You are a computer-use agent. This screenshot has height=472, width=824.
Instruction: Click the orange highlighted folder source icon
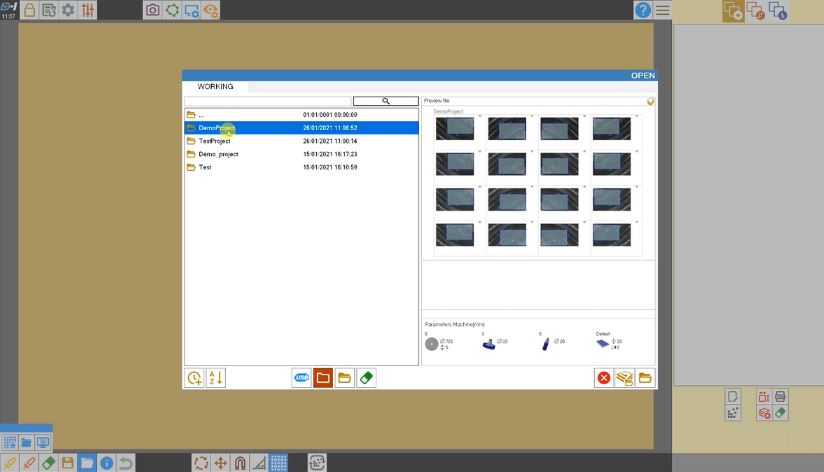pos(323,378)
